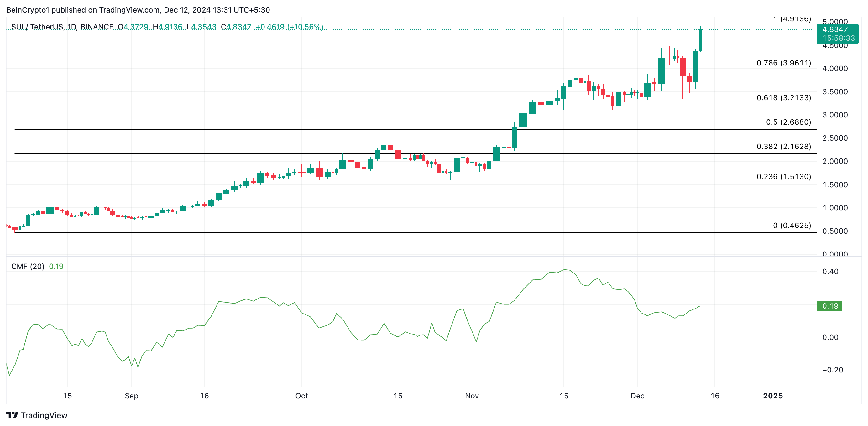The image size is (868, 426).
Task: Click the +10.56% change percentage
Action: 304,27
